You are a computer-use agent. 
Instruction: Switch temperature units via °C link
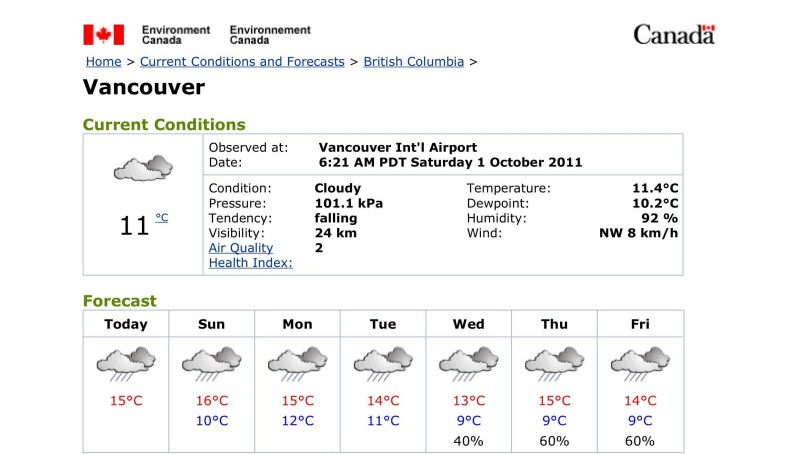tap(162, 217)
